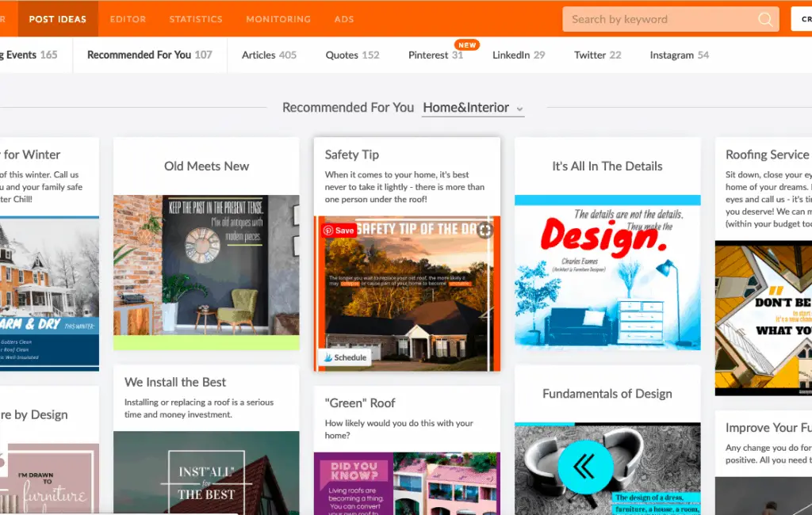Go to the Monitoring tab

[278, 19]
